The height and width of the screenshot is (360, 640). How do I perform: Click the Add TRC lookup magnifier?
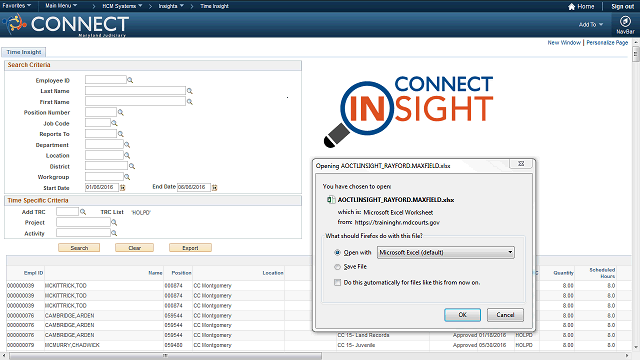(83, 212)
